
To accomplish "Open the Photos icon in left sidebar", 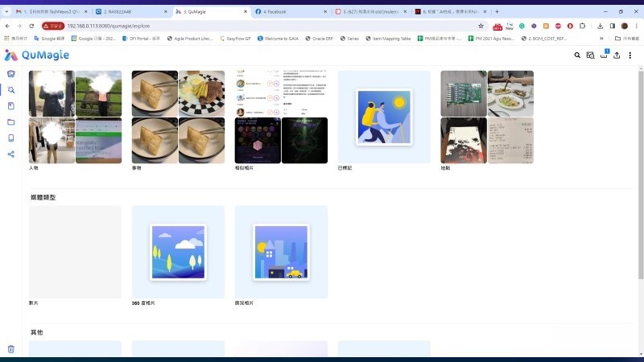I will click(11, 74).
